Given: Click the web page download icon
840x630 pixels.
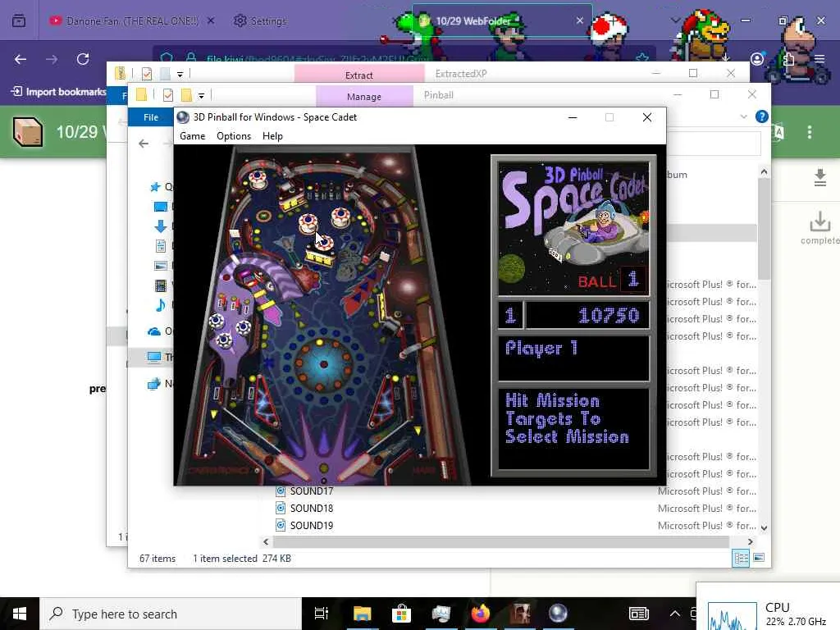Looking at the screenshot, I should pyautogui.click(x=819, y=177).
